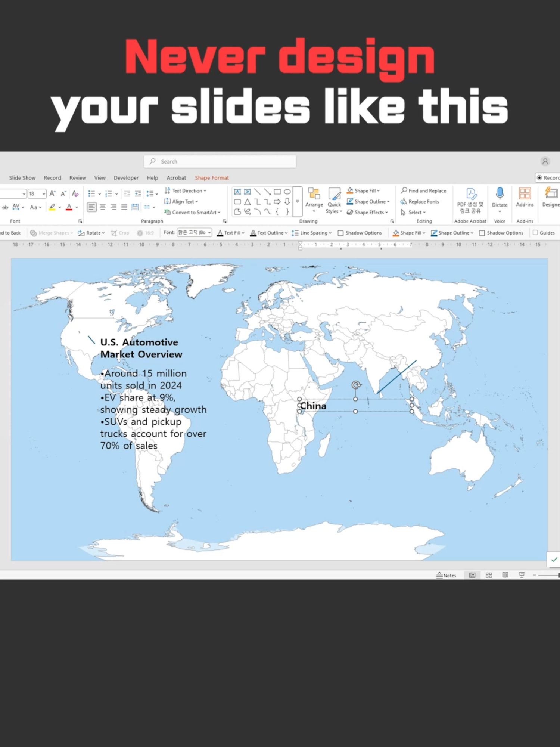Expand the shapes gallery More arrow
The height and width of the screenshot is (747, 560).
tap(298, 202)
